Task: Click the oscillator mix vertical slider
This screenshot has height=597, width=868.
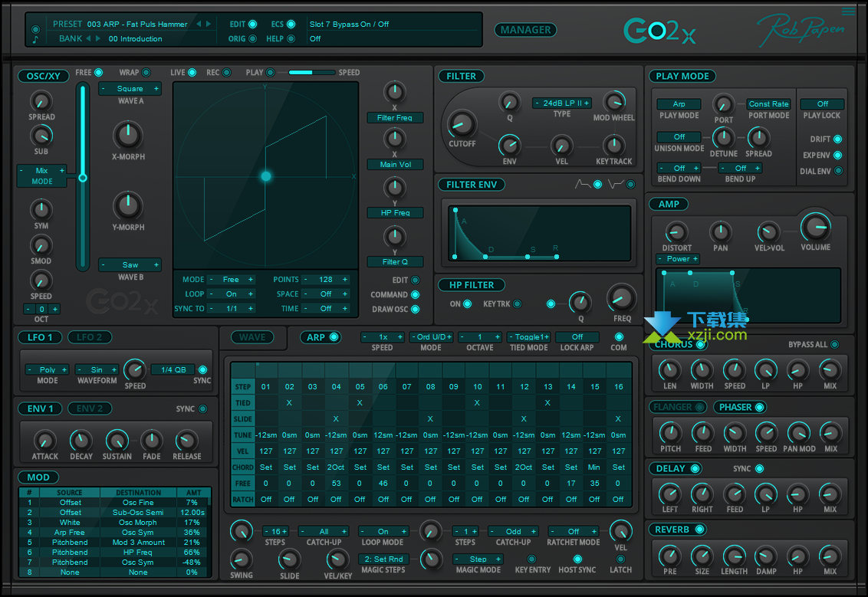Action: [x=83, y=177]
